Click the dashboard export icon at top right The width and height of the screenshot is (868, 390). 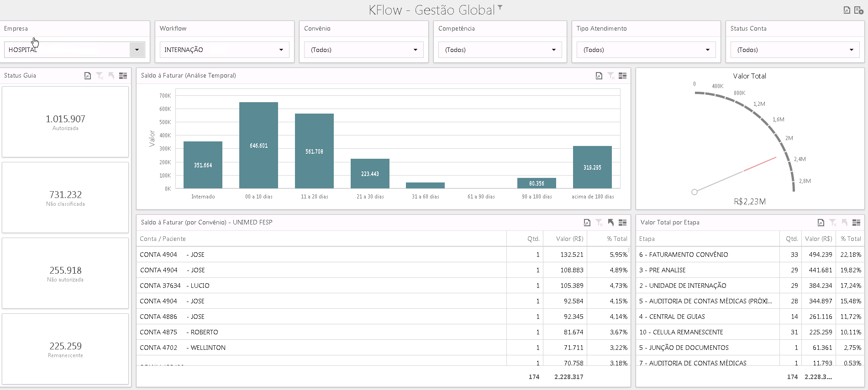(846, 10)
